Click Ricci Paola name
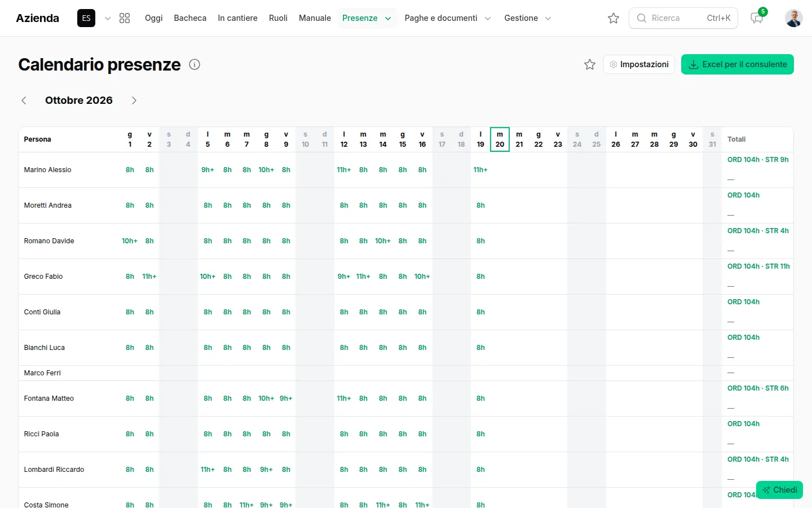Viewport: 812px width, 508px height. click(x=41, y=434)
